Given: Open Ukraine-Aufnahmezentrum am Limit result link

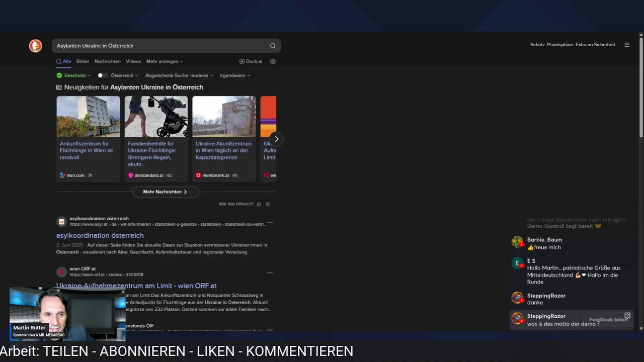Looking at the screenshot, I should point(136,286).
